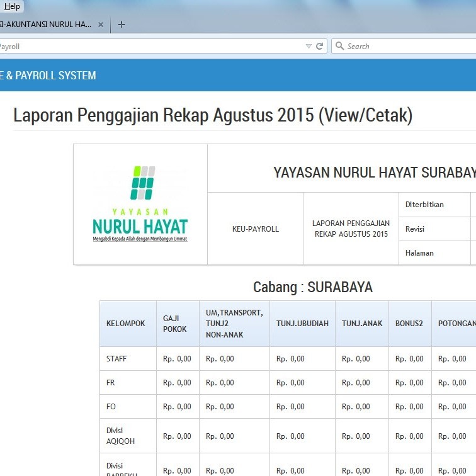Image resolution: width=476 pixels, height=476 pixels.
Task: Open the URL history dropdown arrow
Action: 309,46
